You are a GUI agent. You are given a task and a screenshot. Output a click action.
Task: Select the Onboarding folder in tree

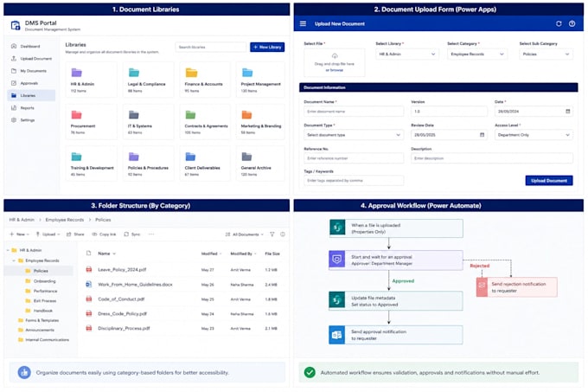[x=41, y=281]
